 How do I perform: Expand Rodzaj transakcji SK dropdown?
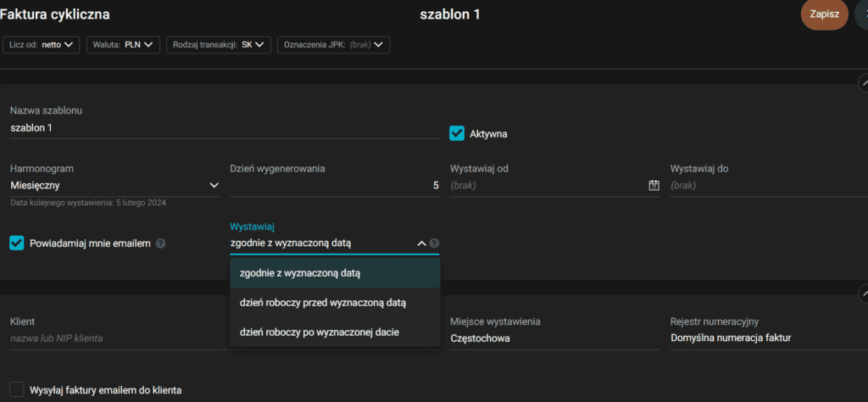(x=218, y=44)
